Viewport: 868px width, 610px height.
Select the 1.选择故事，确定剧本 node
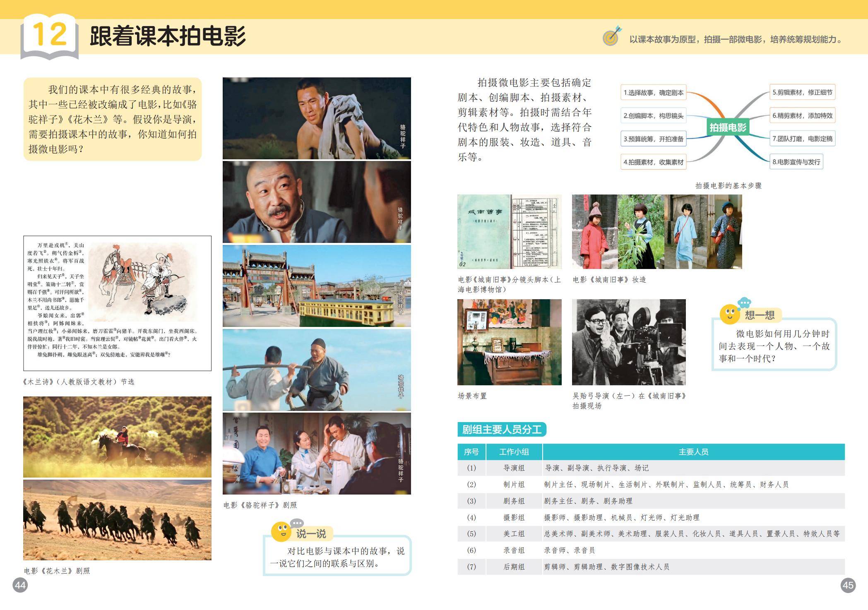[653, 93]
